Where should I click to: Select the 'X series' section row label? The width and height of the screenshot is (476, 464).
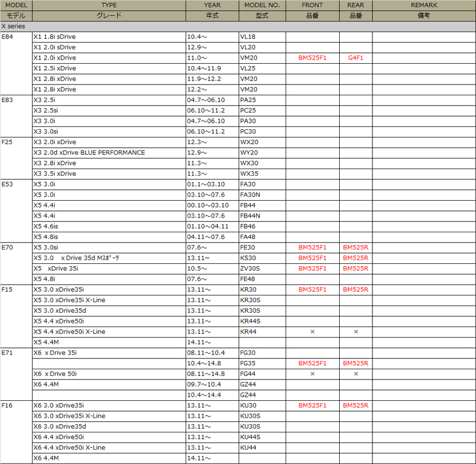pyautogui.click(x=13, y=26)
